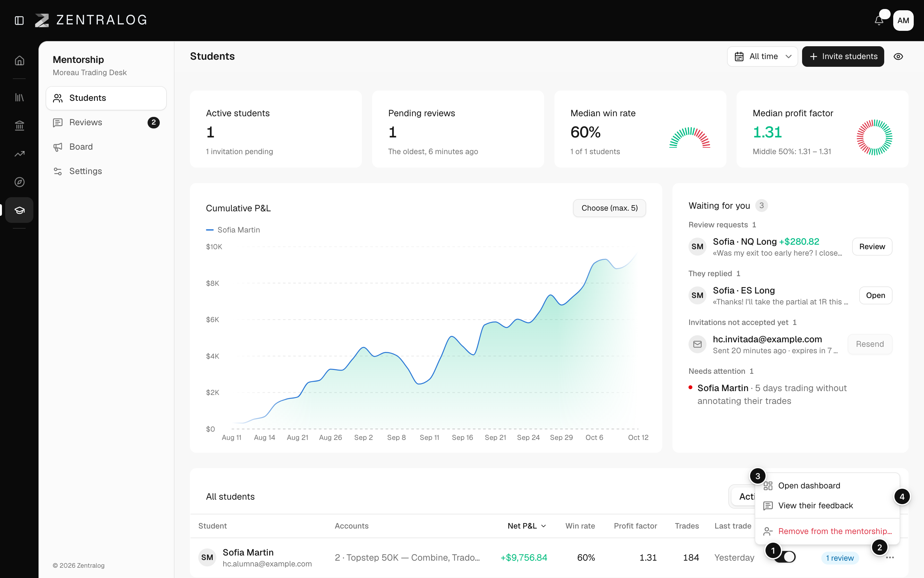Choose View their feedback menu entry

click(x=827, y=505)
